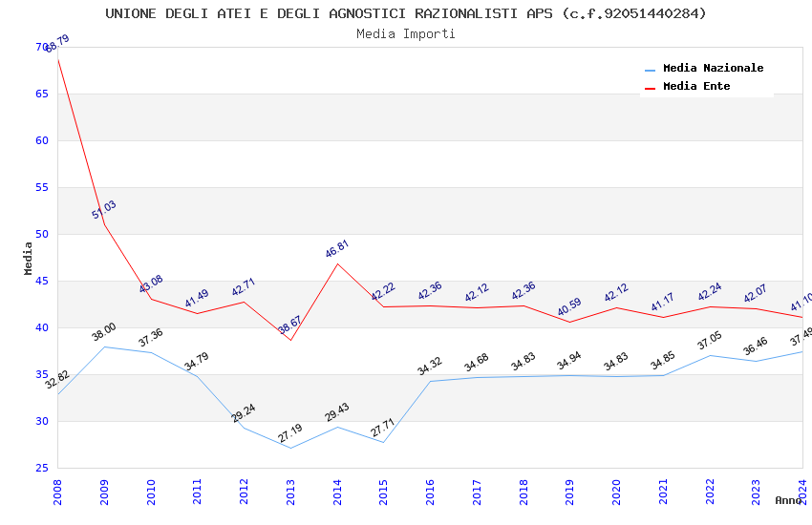Click the data label 41.17
The height and width of the screenshot is (525, 812).
pos(663,302)
